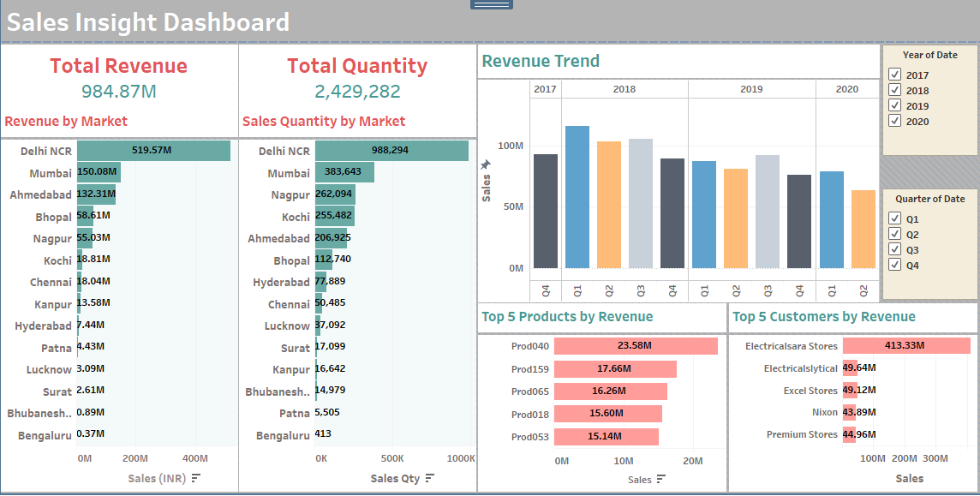Select the Delhi NCR quantity bar 988,294
This screenshot has height=496, width=980.
pos(391,151)
